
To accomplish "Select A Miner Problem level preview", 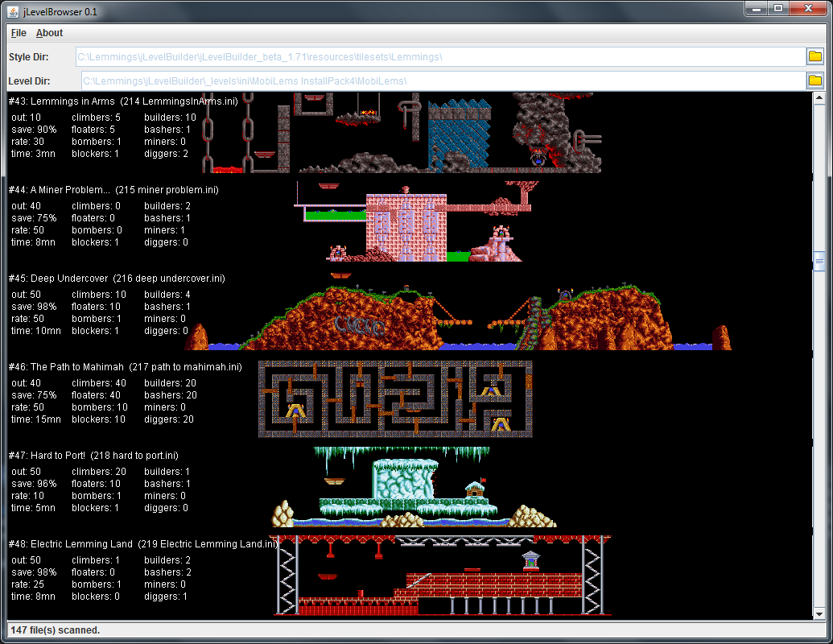I will click(416, 221).
